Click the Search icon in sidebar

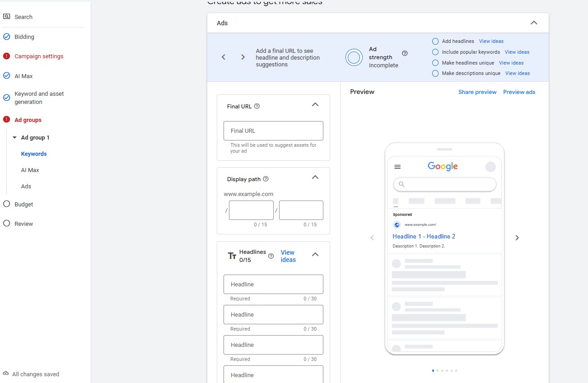click(7, 17)
